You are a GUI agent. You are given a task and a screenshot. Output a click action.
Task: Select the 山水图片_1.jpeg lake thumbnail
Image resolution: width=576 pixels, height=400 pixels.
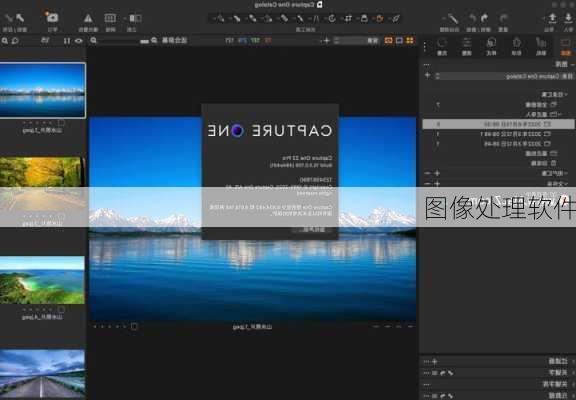tap(43, 90)
